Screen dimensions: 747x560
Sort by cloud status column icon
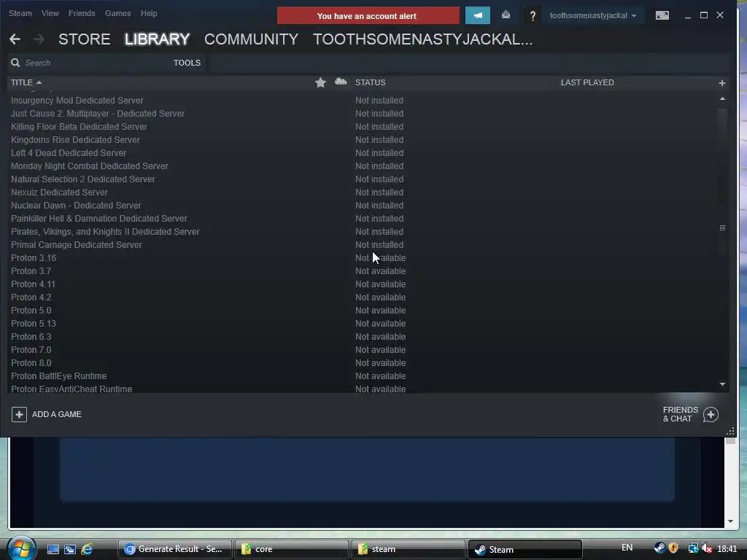tap(341, 82)
